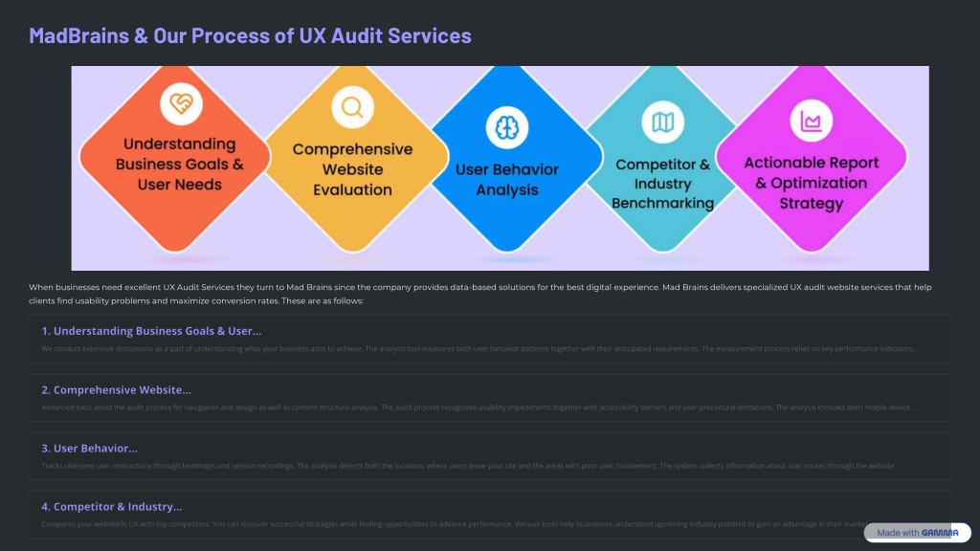Click the map icon in teal diamond
The height and width of the screenshot is (551, 980).
(x=662, y=121)
